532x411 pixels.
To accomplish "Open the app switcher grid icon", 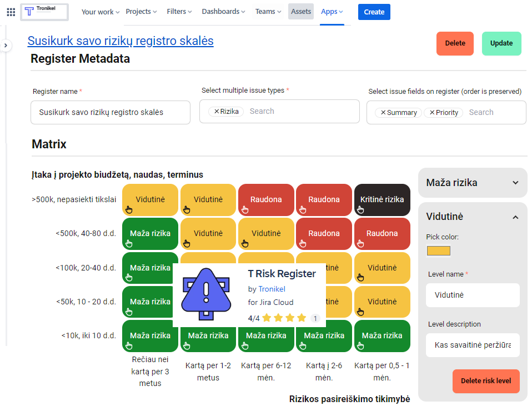I will point(11,12).
